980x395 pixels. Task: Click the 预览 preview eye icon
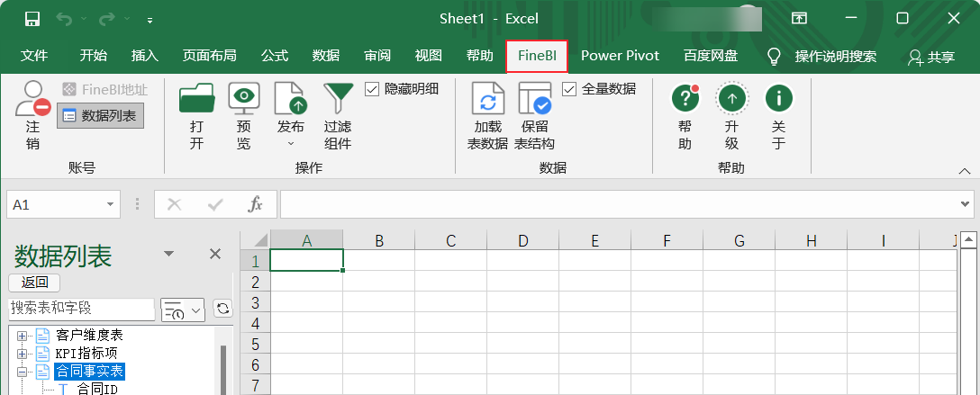[243, 97]
